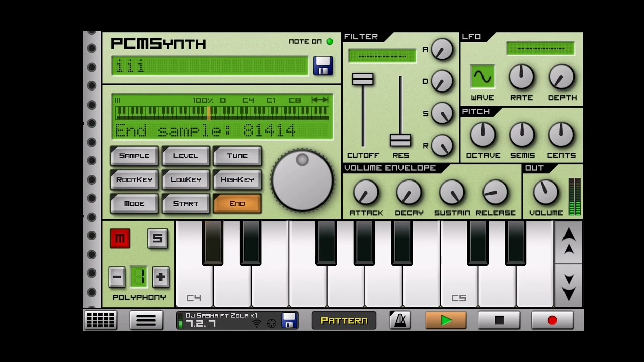Click the Pitch Cents knob

tap(561, 135)
